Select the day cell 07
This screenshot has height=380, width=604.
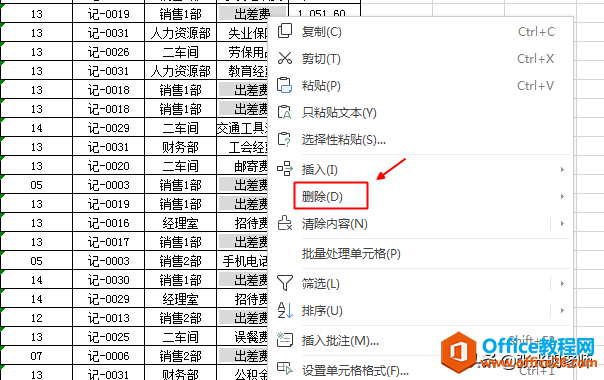(x=37, y=356)
